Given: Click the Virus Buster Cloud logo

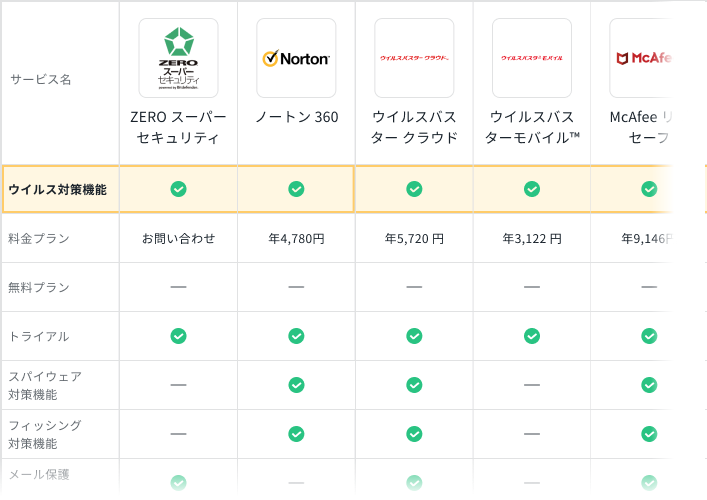Looking at the screenshot, I should click(414, 58).
